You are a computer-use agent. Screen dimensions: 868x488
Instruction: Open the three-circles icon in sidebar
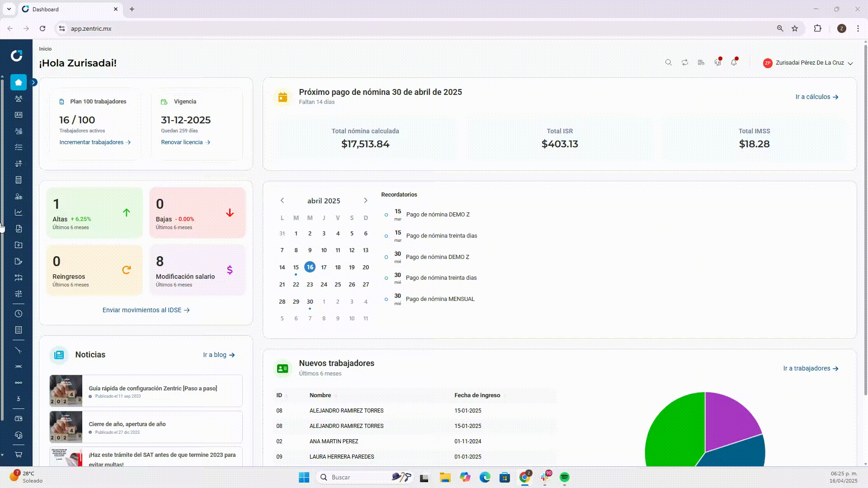[19, 383]
